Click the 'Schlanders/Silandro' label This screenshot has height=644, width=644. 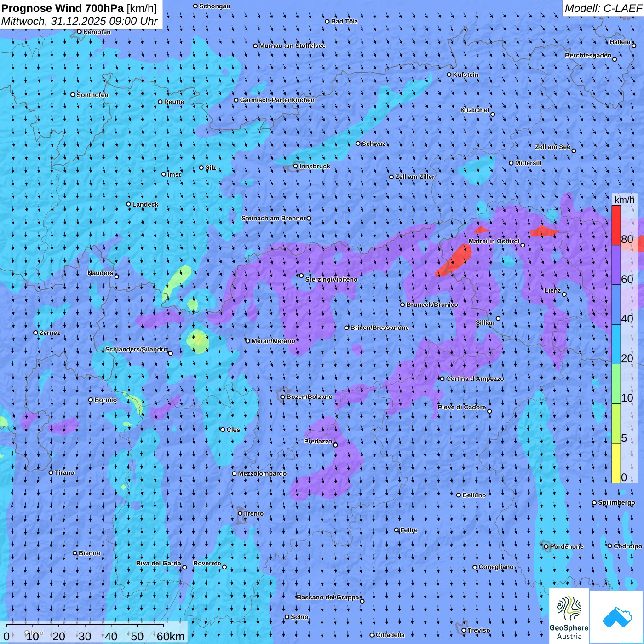pyautogui.click(x=136, y=349)
